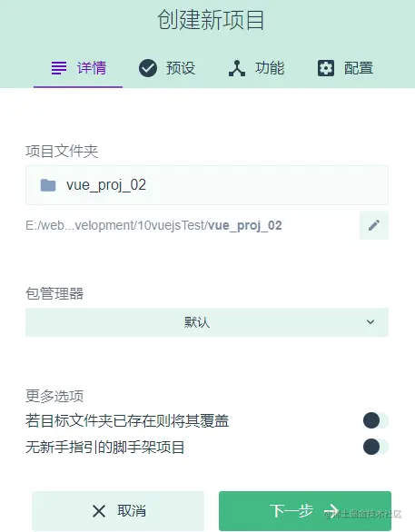This screenshot has width=415, height=532.
Task: Switch to the 功能 tab
Action: tap(256, 68)
